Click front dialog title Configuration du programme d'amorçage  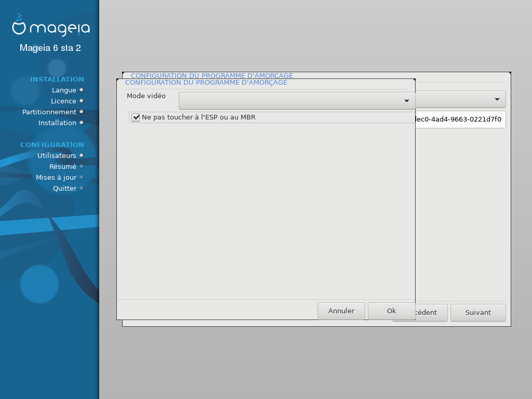[206, 83]
